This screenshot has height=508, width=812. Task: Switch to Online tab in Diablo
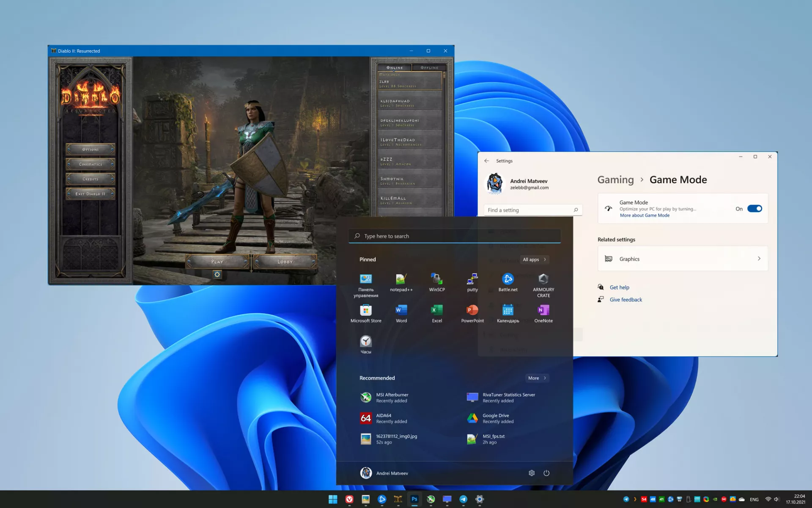point(395,68)
